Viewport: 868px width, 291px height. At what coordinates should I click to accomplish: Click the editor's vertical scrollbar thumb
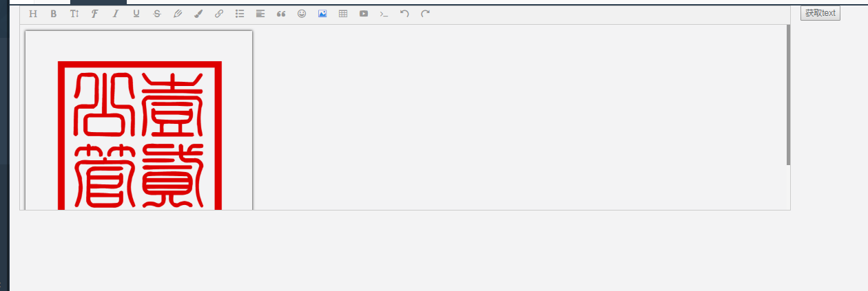click(x=788, y=95)
